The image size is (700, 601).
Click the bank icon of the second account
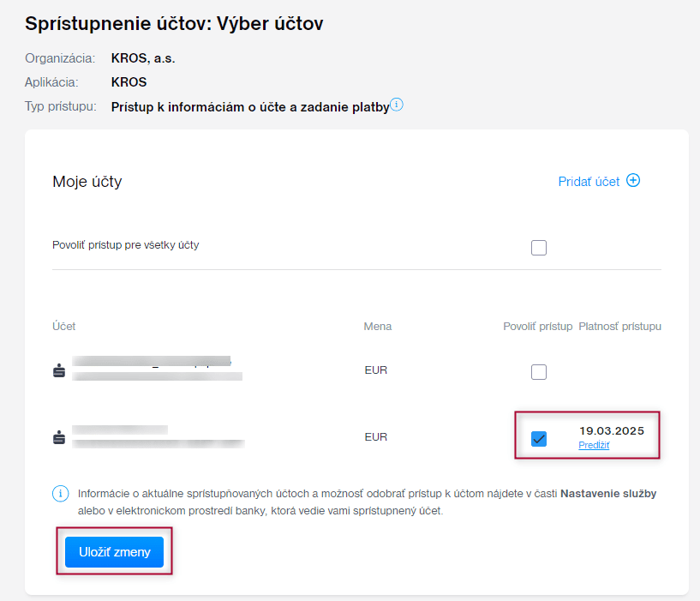[59, 437]
